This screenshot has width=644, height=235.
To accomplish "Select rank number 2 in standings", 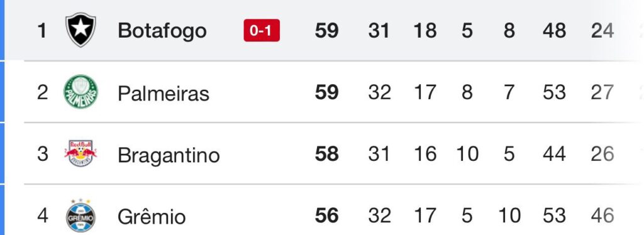I will pos(42,92).
